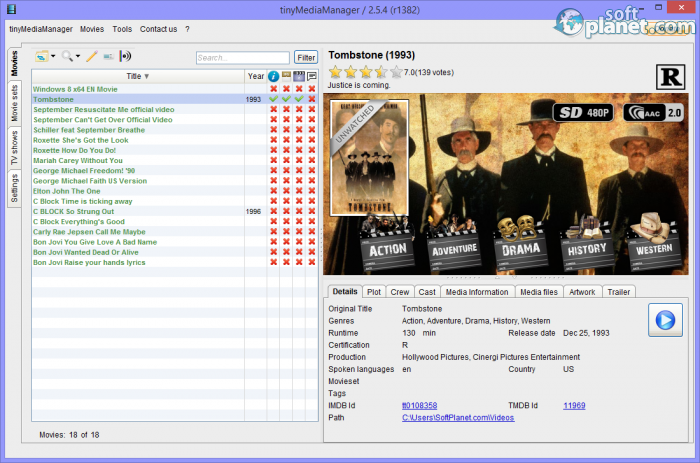Open the Plot tab
700x463 pixels.
point(374,292)
